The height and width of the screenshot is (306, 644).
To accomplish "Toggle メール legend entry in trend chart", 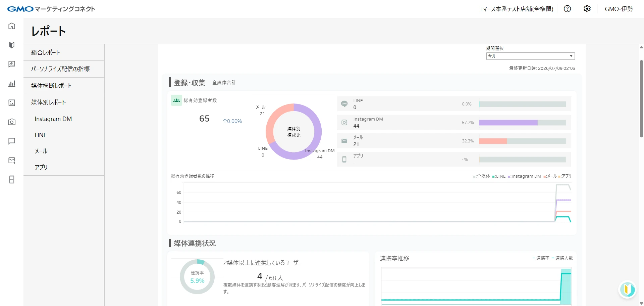I will 550,176.
